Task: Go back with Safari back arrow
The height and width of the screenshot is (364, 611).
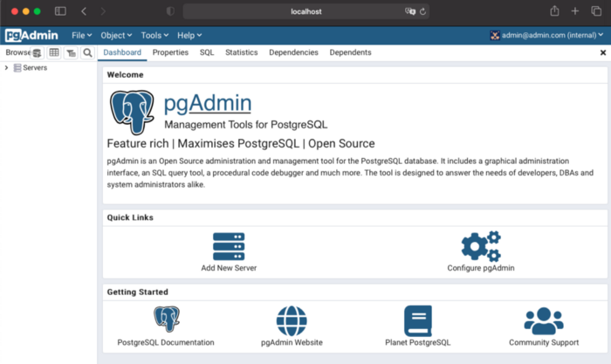Action: click(84, 11)
